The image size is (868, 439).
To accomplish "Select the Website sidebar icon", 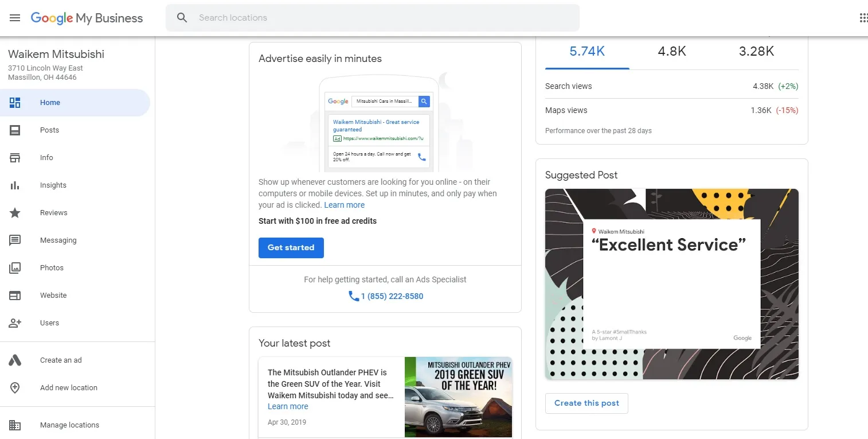I will tap(15, 295).
